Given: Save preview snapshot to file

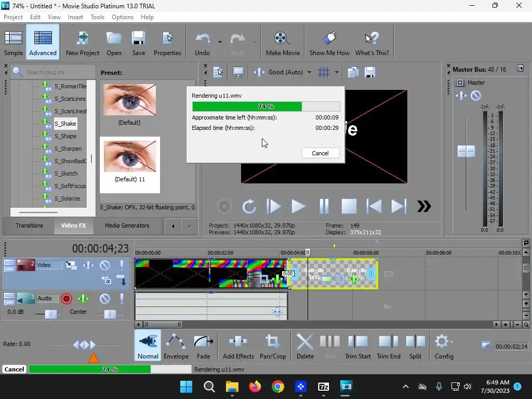Looking at the screenshot, I should click(370, 72).
